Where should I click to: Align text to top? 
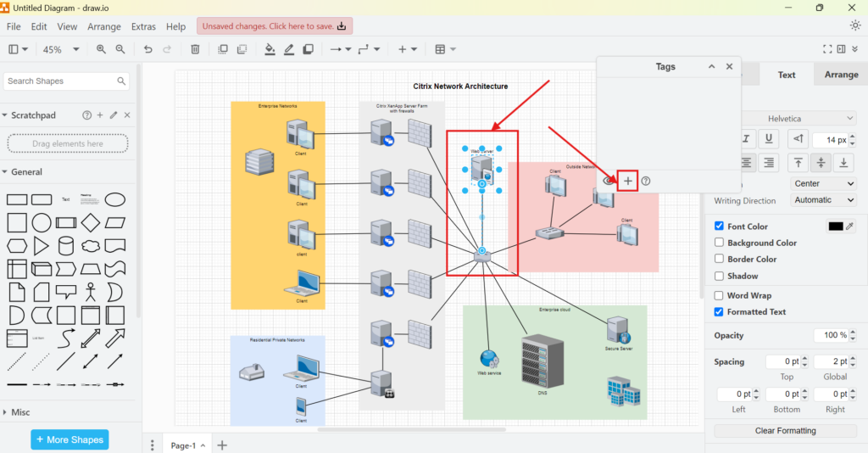[798, 163]
